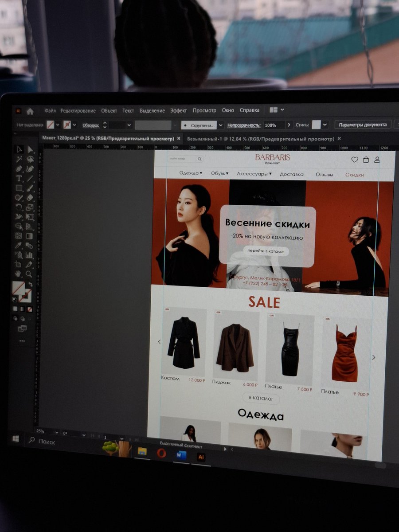Select the Pen tool
Screen dimensions: 399x532
coord(19,169)
